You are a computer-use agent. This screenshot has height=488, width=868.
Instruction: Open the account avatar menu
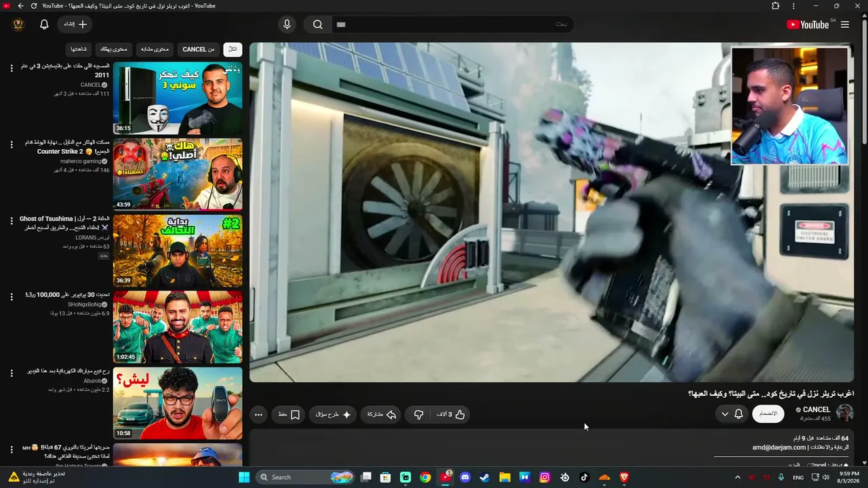[x=18, y=24]
